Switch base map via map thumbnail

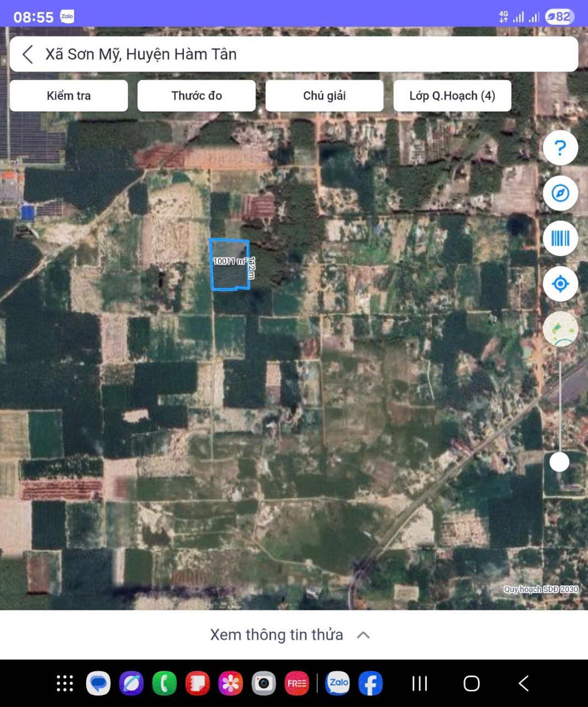point(560,329)
